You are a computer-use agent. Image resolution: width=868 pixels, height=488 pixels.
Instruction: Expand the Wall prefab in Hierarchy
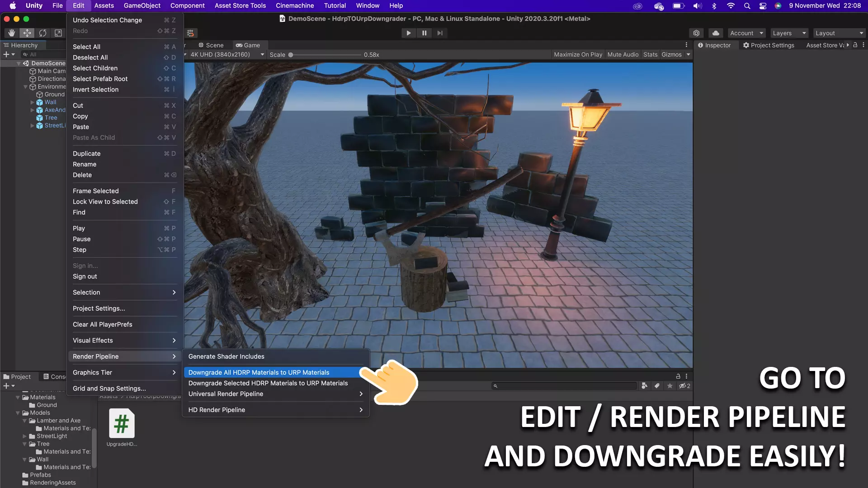tap(32, 102)
